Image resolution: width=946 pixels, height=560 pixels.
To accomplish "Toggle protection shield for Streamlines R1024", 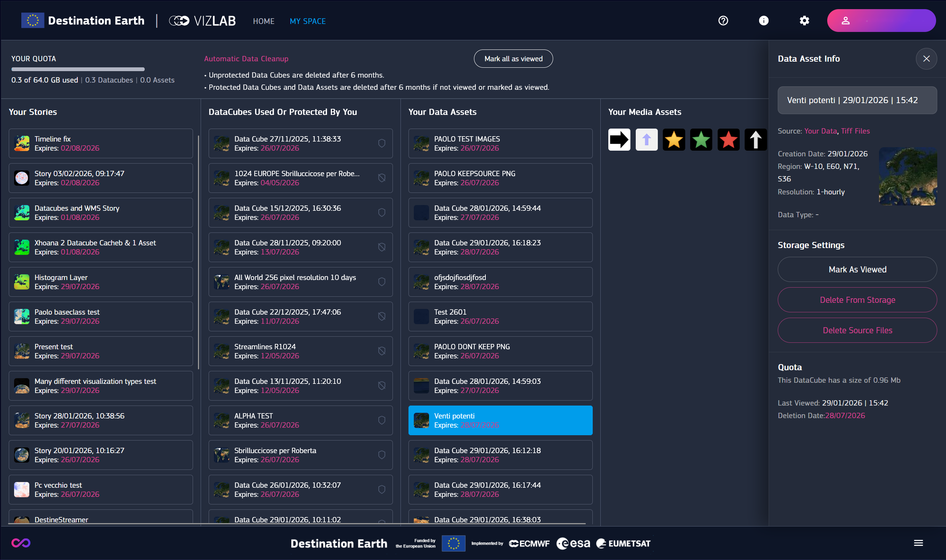I will [381, 351].
